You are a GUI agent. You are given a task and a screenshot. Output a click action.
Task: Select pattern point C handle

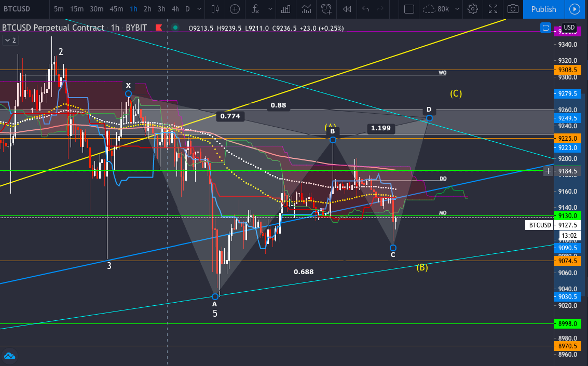pyautogui.click(x=393, y=248)
